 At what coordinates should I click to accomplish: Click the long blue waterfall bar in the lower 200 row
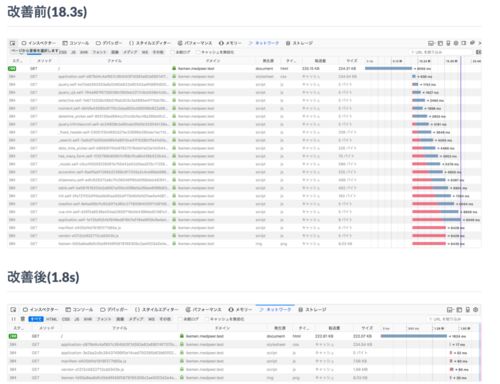pyautogui.click(x=414, y=336)
